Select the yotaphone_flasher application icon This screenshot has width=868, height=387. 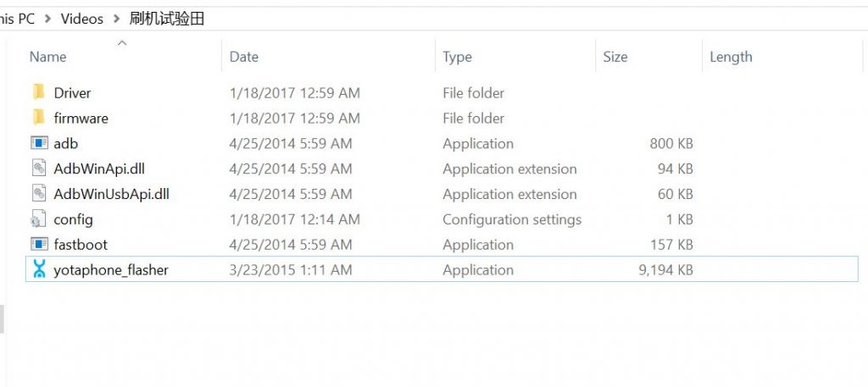39,269
